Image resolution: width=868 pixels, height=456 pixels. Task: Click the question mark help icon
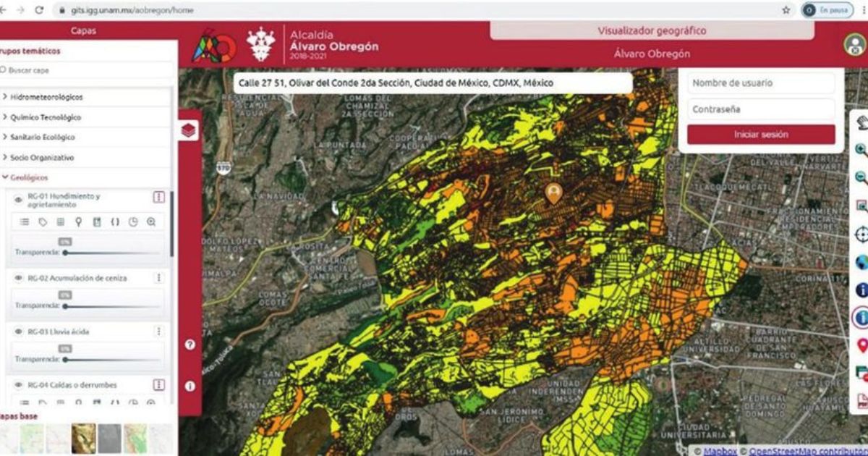pyautogui.click(x=190, y=345)
